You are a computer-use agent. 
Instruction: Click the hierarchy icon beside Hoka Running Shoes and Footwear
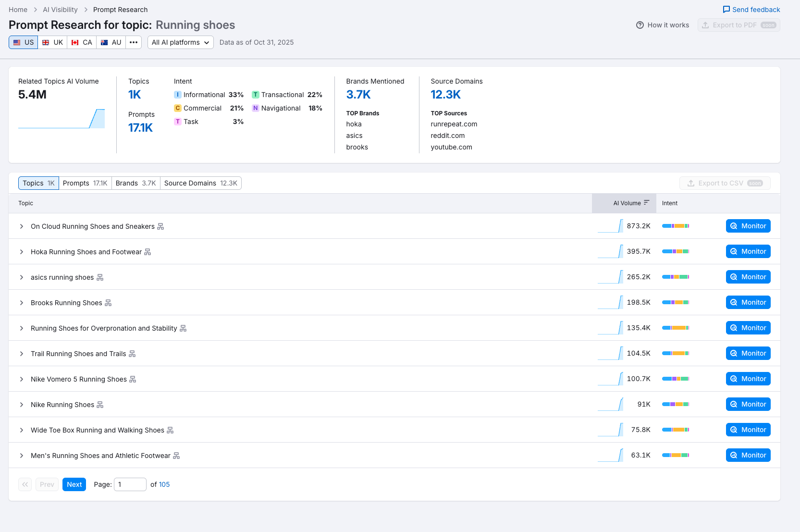click(148, 252)
